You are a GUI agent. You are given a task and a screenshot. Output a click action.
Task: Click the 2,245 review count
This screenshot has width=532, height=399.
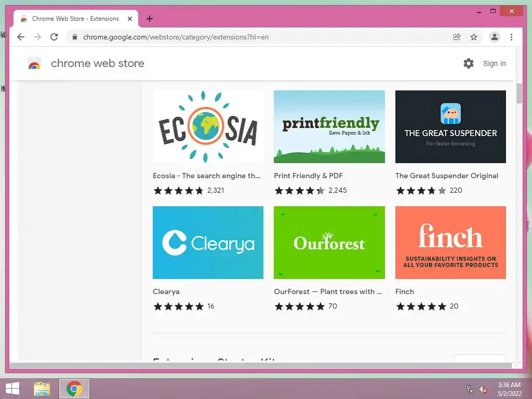pos(338,190)
